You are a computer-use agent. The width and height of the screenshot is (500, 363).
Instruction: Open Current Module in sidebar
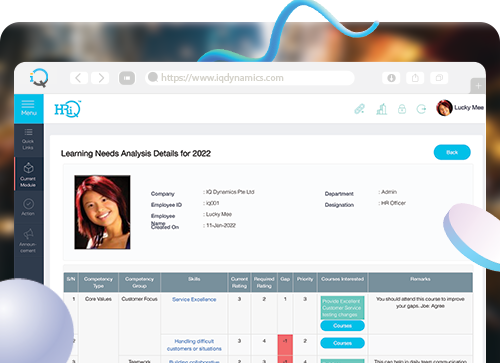(x=28, y=174)
